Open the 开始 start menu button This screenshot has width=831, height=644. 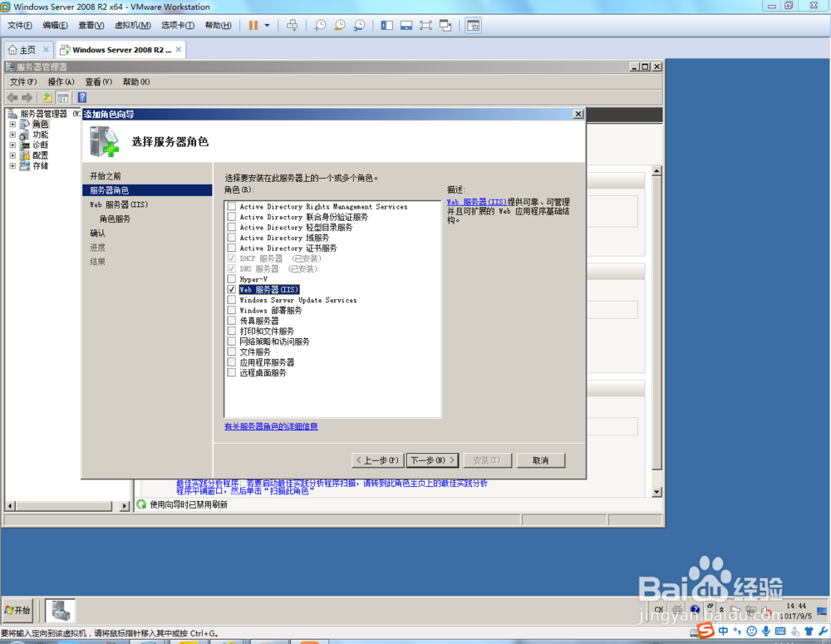[x=17, y=610]
